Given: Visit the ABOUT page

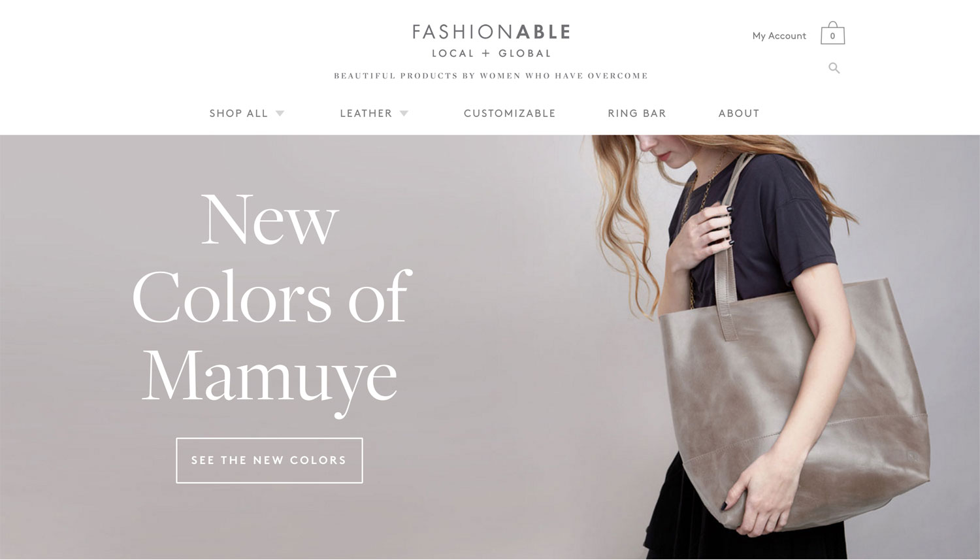Looking at the screenshot, I should tap(739, 114).
